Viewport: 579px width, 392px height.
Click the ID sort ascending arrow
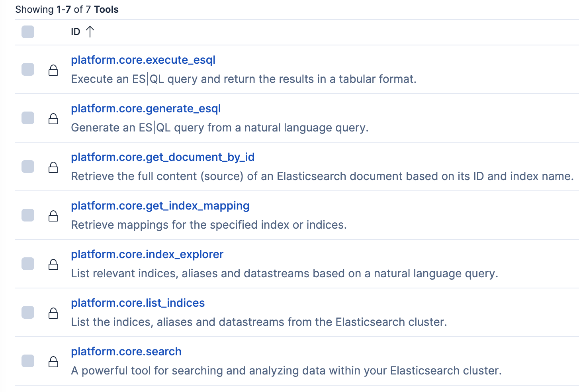90,31
